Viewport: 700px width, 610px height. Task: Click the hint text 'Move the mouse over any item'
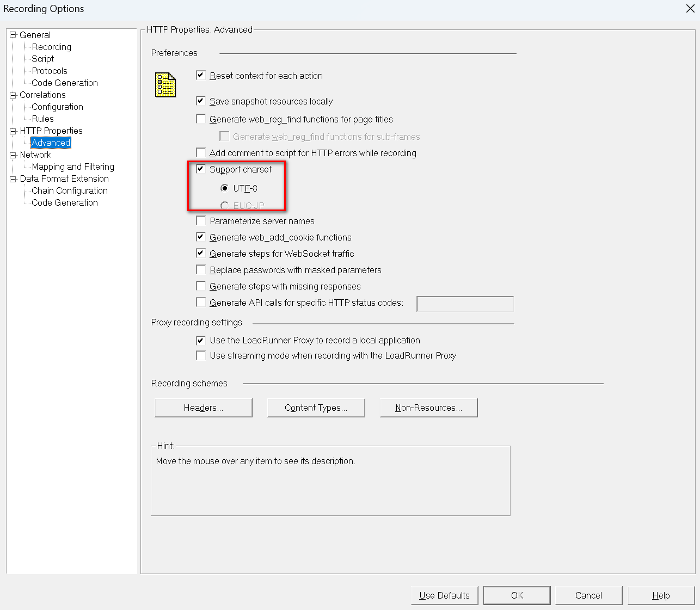coord(256,461)
